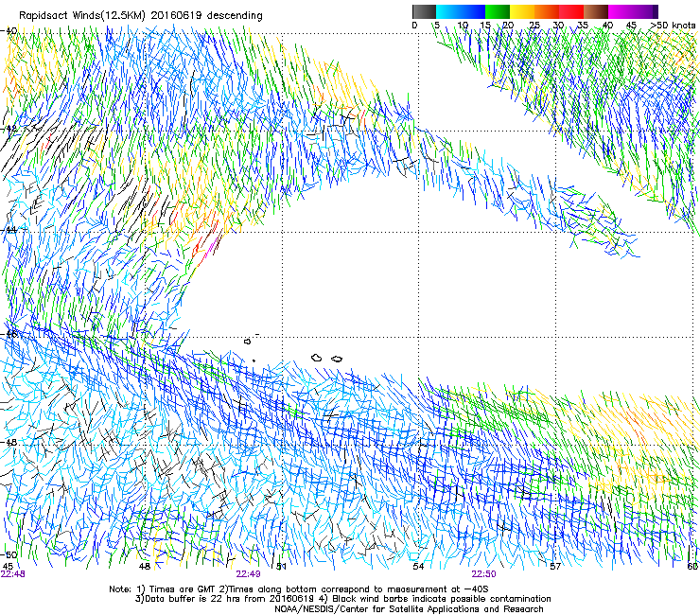The height and width of the screenshot is (615, 700).
Task: Click the legend label '30'
Action: click(558, 26)
